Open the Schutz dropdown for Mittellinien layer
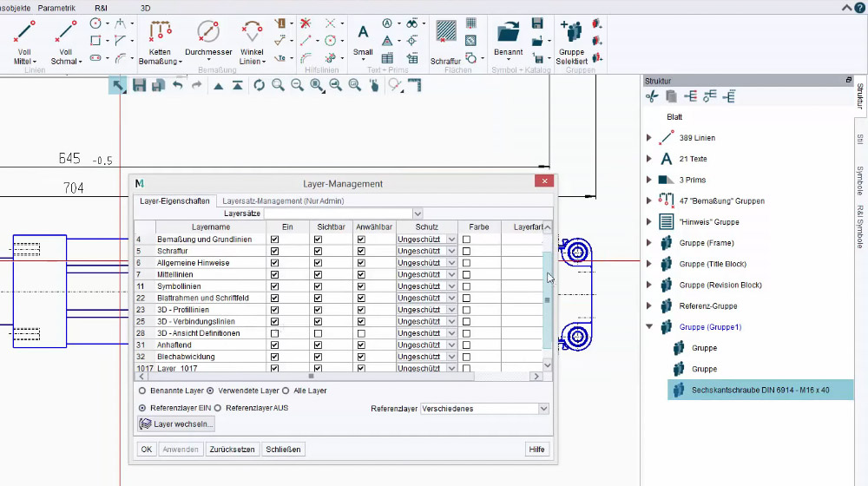868x486 pixels. pos(451,274)
